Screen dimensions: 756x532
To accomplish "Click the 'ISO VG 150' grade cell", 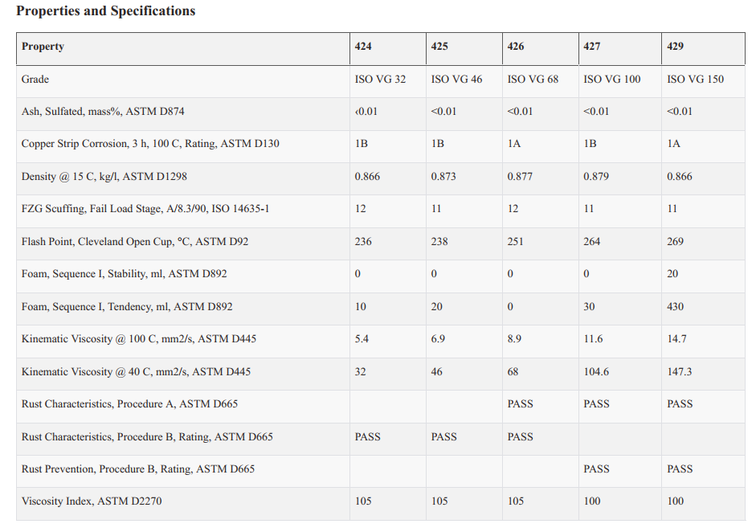I will 695,80.
